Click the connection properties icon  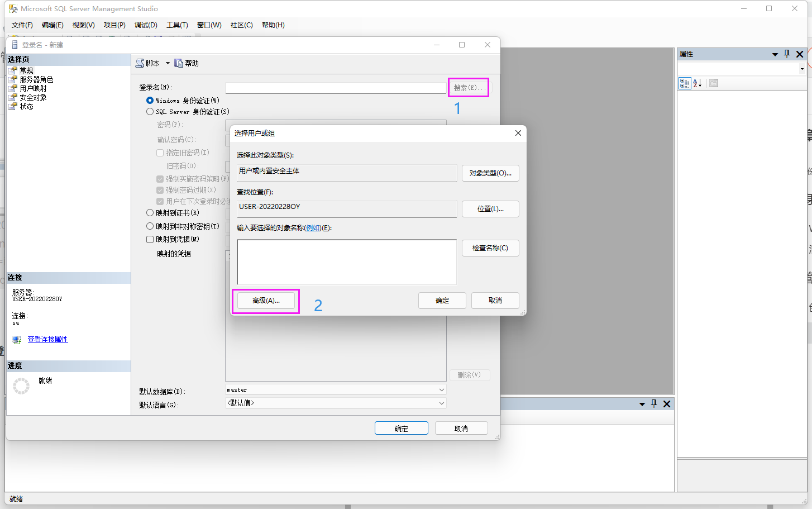click(x=17, y=340)
